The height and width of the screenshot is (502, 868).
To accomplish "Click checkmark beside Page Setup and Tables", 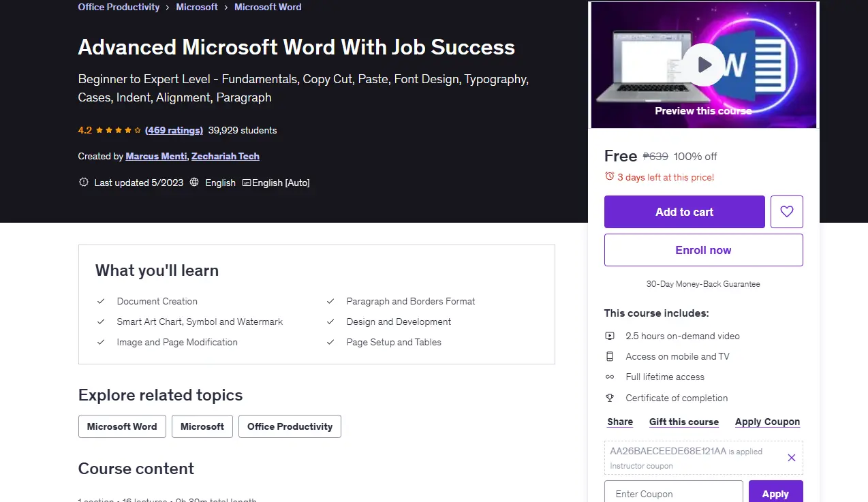I will (330, 342).
